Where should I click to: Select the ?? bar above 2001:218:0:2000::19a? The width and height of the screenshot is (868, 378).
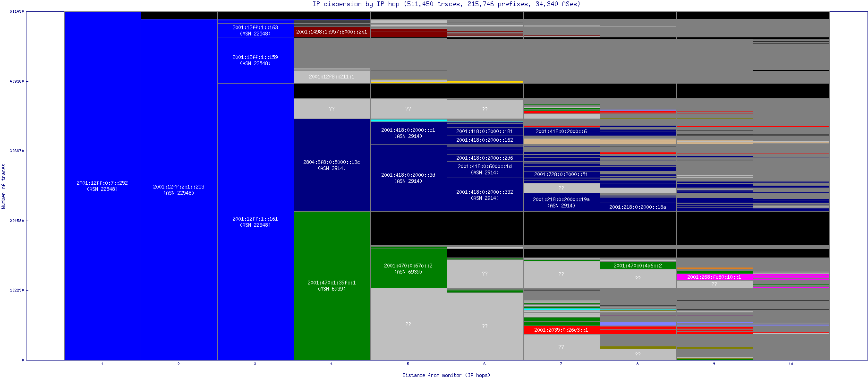tap(562, 188)
